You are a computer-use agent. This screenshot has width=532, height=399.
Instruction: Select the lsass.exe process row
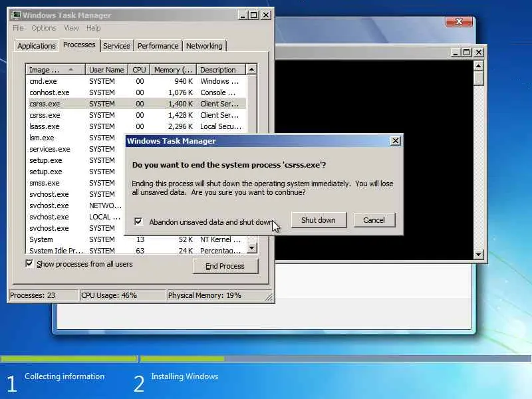[x=136, y=126]
